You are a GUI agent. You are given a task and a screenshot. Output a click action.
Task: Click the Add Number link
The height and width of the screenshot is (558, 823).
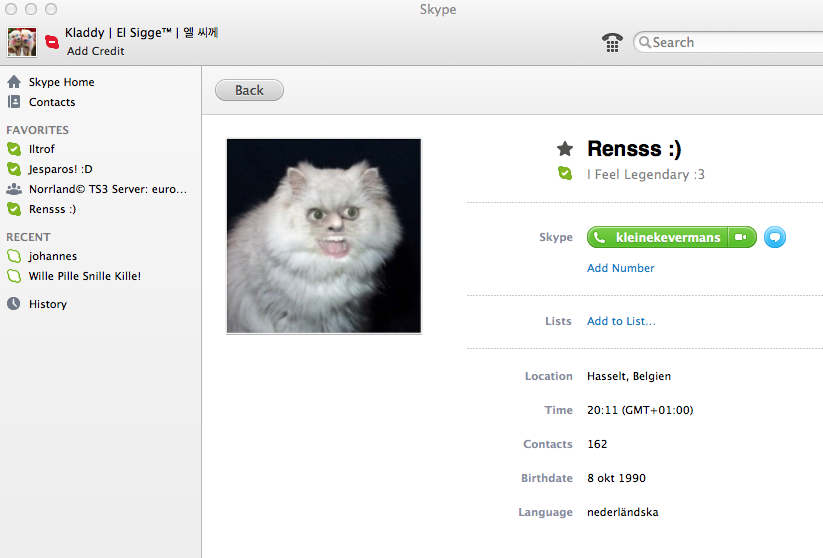tap(620, 268)
